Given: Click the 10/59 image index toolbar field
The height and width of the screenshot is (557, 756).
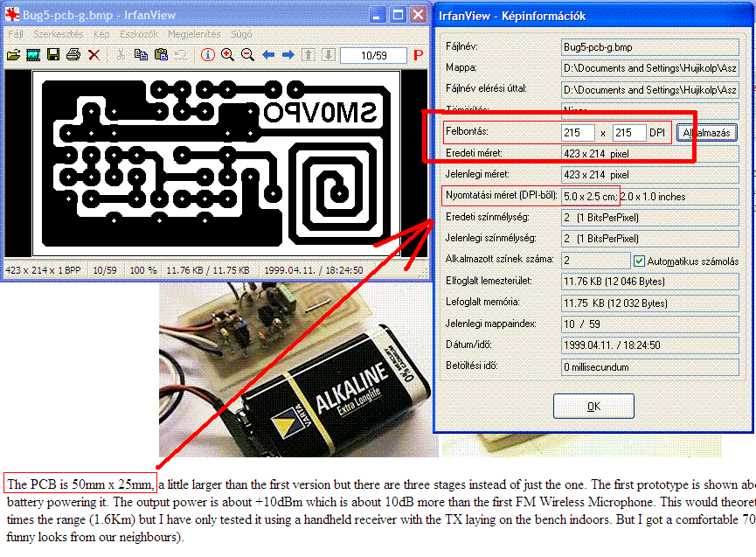Looking at the screenshot, I should [374, 55].
